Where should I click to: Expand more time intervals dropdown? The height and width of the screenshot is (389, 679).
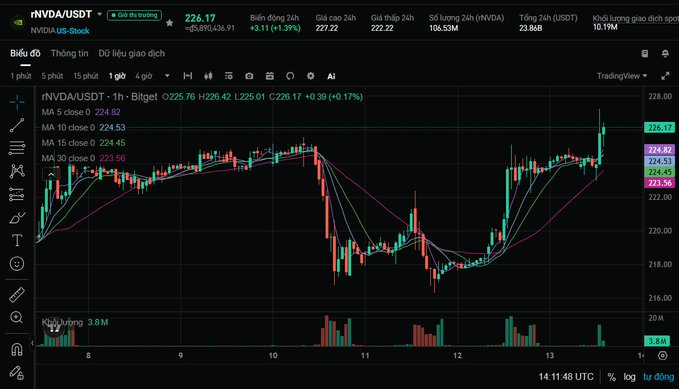(167, 76)
